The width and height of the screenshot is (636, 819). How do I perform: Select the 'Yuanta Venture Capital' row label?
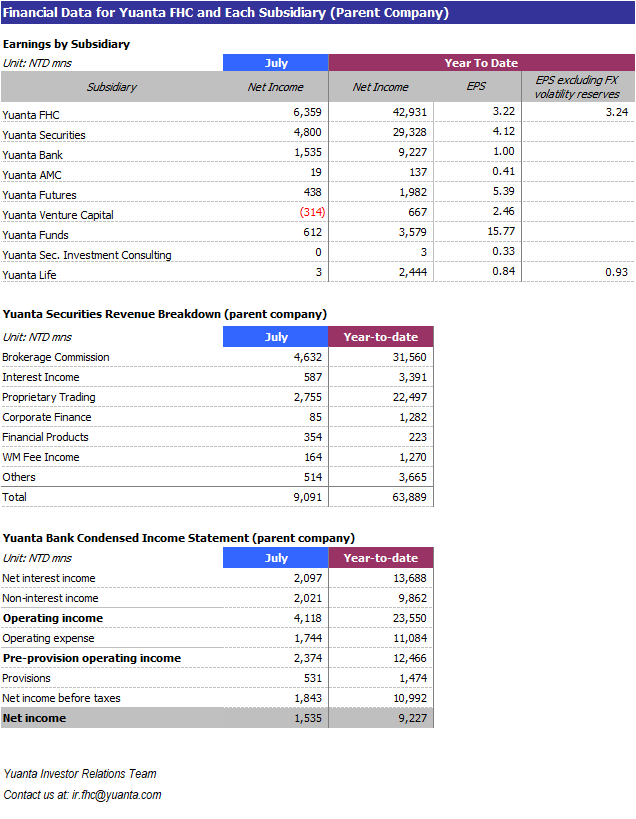(58, 215)
